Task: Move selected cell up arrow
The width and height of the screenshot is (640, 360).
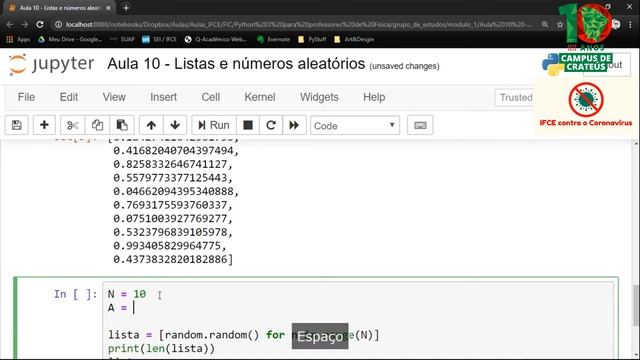Action: pyautogui.click(x=151, y=125)
